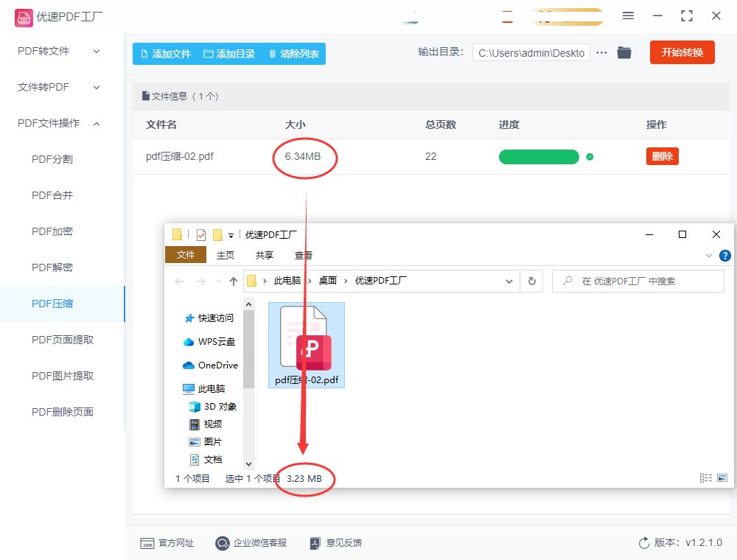Screen dimensions: 737x560
Task: Select 文档 in the navigation pane
Action: click(206, 460)
